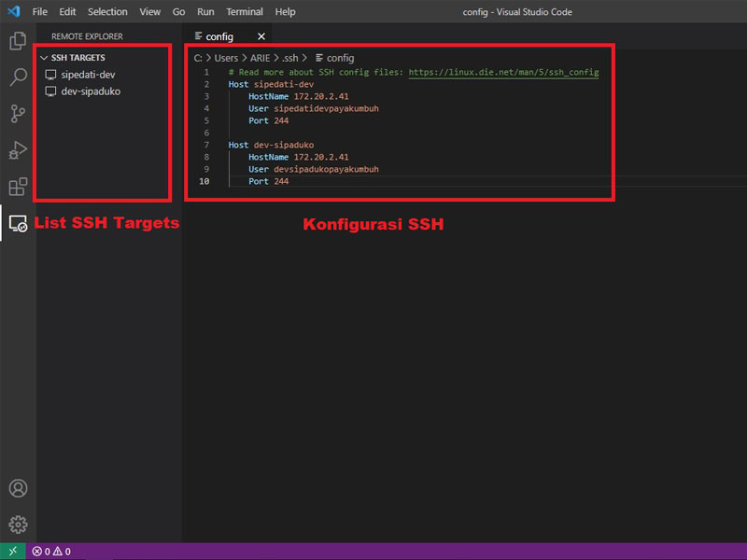Open the Search view icon
This screenshot has height=560, width=747.
click(18, 77)
